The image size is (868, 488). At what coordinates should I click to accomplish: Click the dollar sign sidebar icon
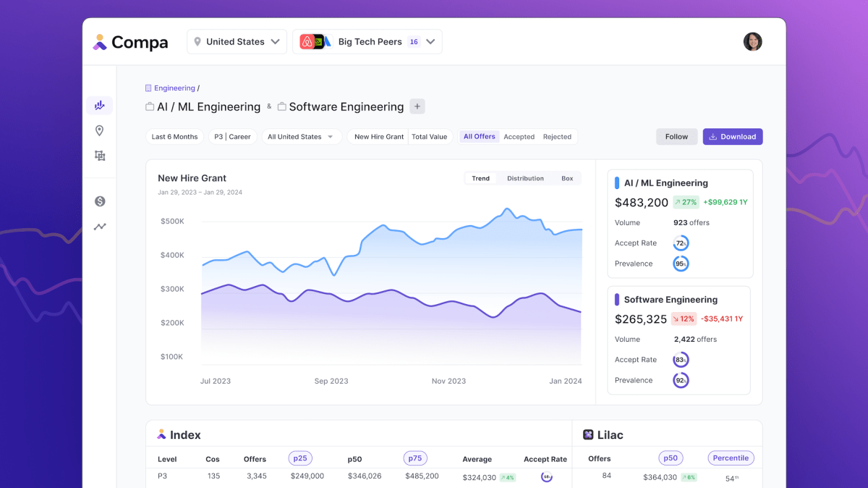pyautogui.click(x=100, y=201)
